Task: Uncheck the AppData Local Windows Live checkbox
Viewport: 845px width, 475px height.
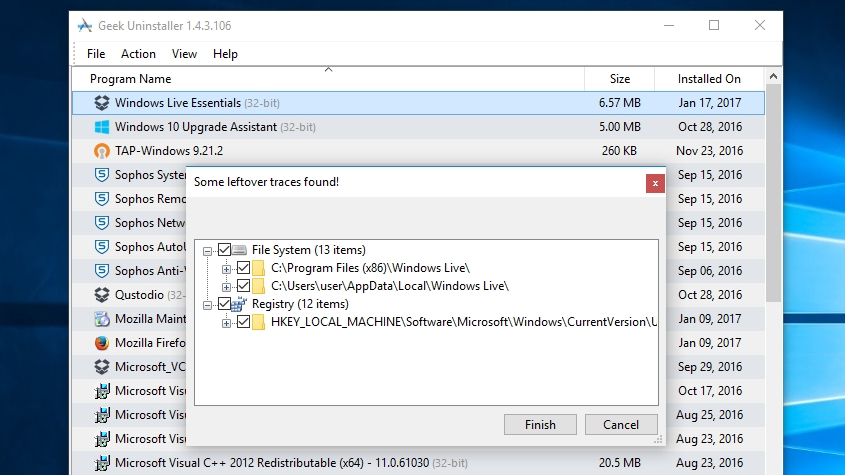Action: pos(244,286)
